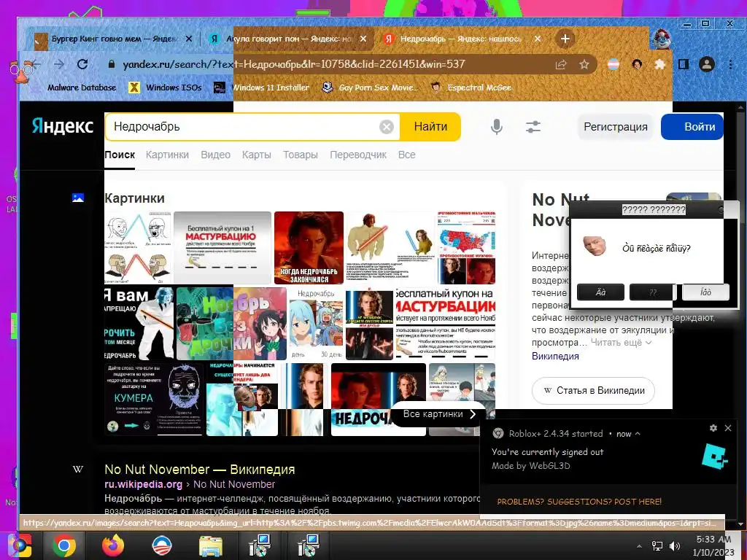This screenshot has height=560, width=747.
Task: Close the Акула говорит пон tab
Action: point(363,39)
